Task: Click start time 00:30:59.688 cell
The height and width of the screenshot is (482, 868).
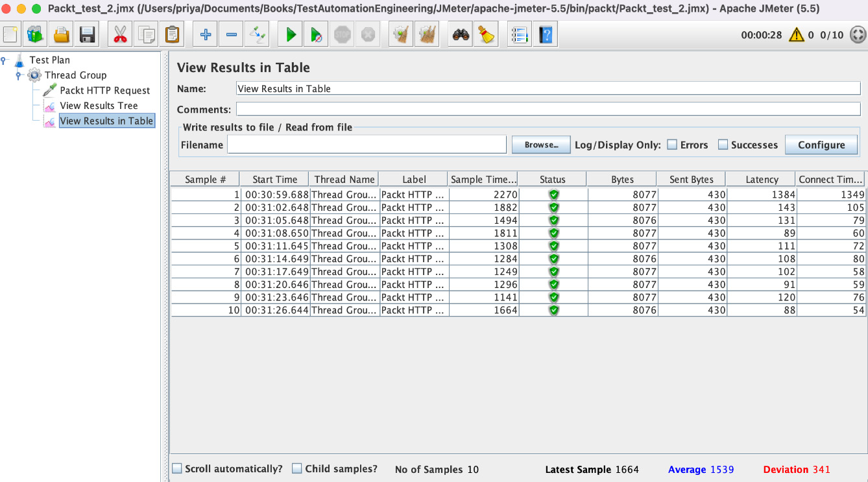Action: (275, 195)
